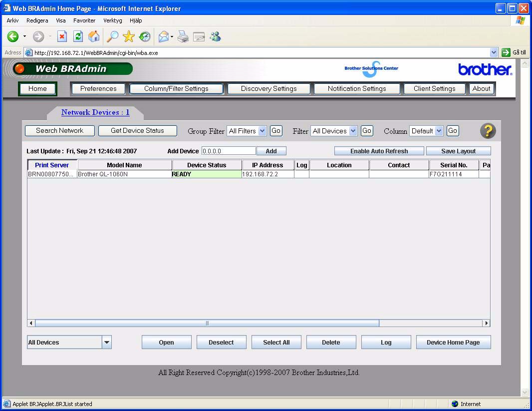The height and width of the screenshot is (411, 532).
Task: Click the Brother Solutions Center logo
Action: click(371, 69)
